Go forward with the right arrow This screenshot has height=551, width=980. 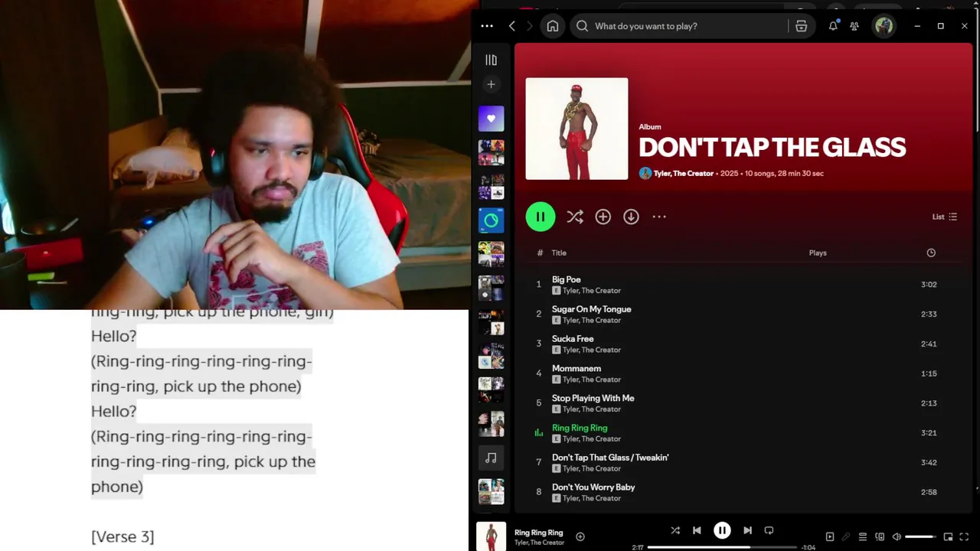(529, 26)
